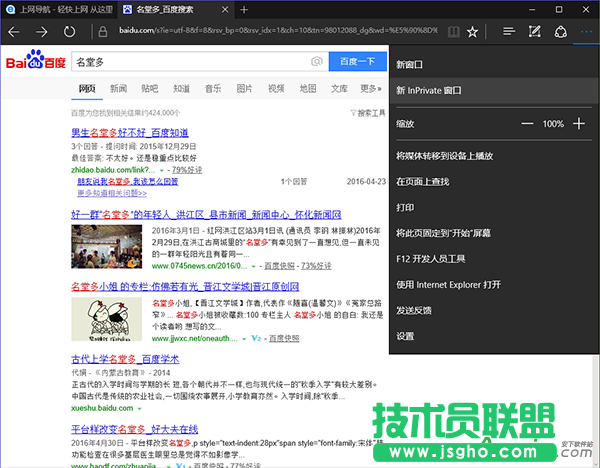Click the padlock site security icon
600x468 pixels.
pos(103,32)
